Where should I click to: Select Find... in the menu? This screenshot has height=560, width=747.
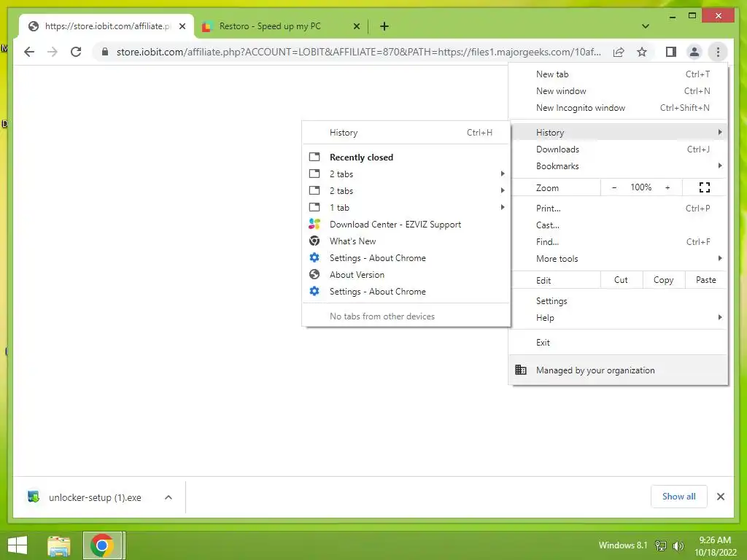click(619, 241)
